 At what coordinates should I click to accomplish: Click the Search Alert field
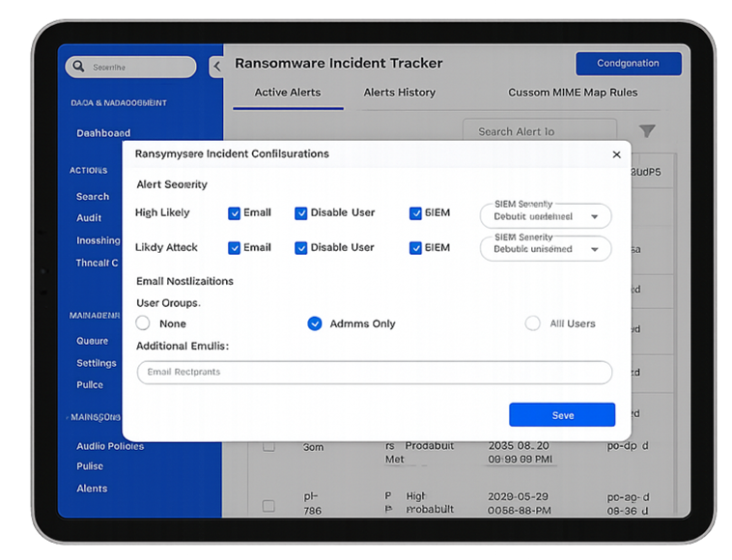coord(540,131)
